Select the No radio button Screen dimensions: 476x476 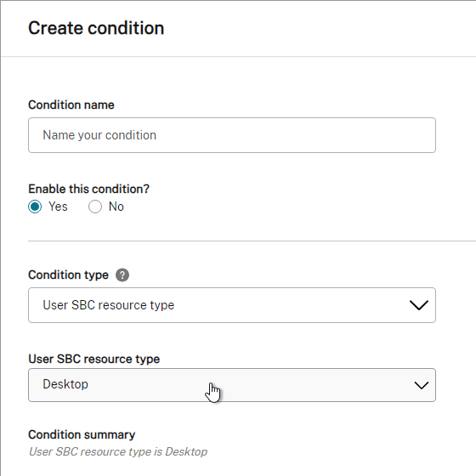pyautogui.click(x=95, y=207)
